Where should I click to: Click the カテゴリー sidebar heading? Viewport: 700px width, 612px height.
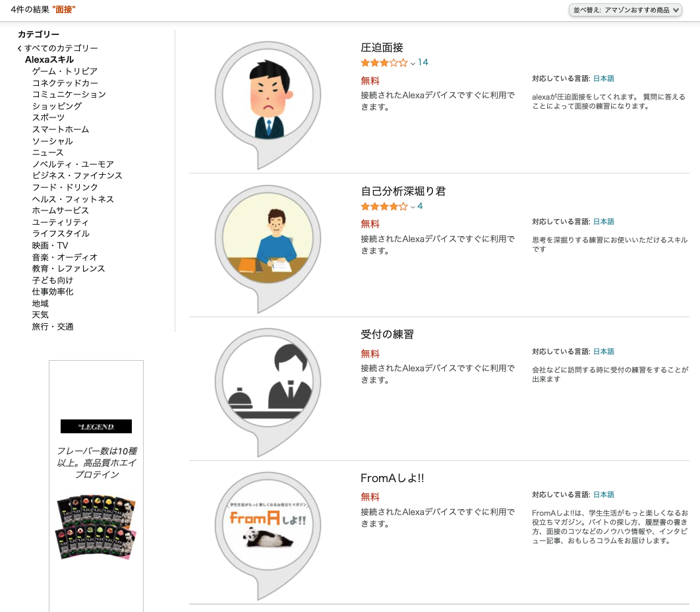pyautogui.click(x=38, y=34)
